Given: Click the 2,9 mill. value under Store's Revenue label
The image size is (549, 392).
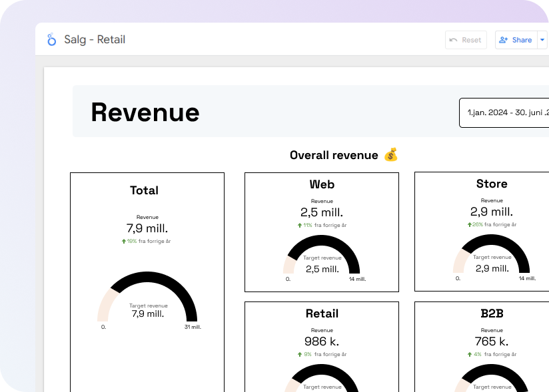Looking at the screenshot, I should tap(492, 212).
